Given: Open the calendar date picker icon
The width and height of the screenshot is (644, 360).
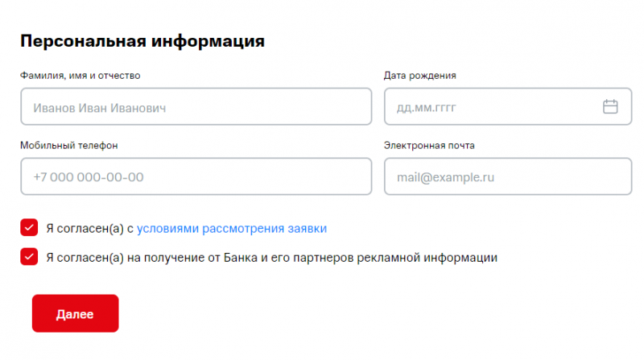Looking at the screenshot, I should (x=610, y=106).
